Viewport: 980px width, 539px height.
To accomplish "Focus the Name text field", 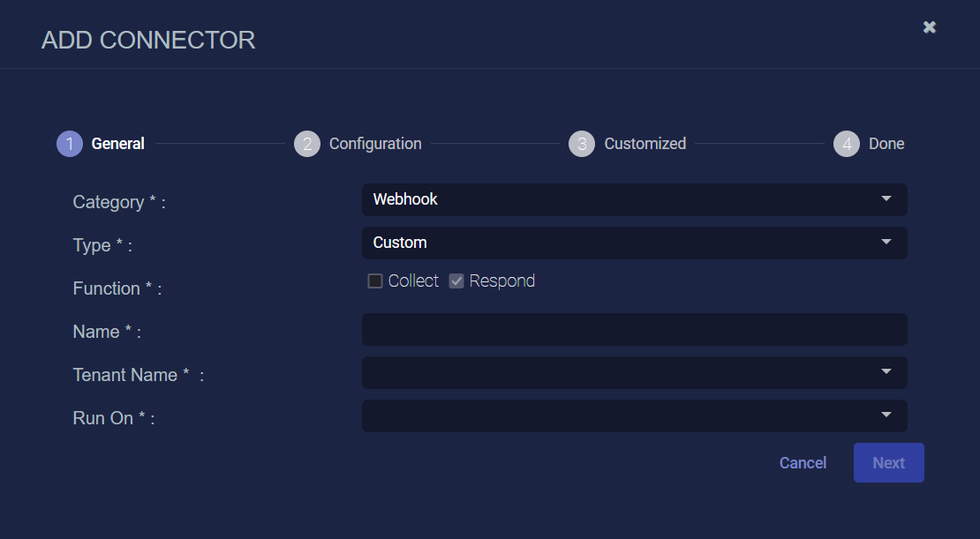I will pyautogui.click(x=634, y=329).
